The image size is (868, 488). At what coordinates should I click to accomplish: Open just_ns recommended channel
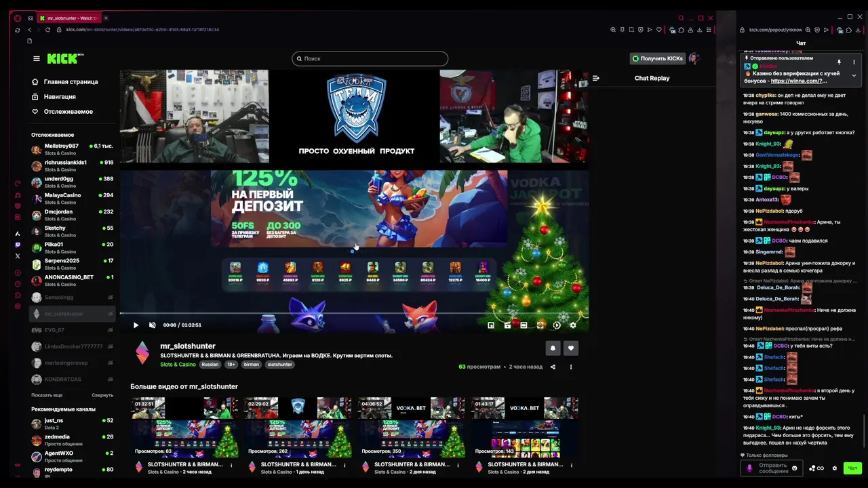click(x=73, y=424)
